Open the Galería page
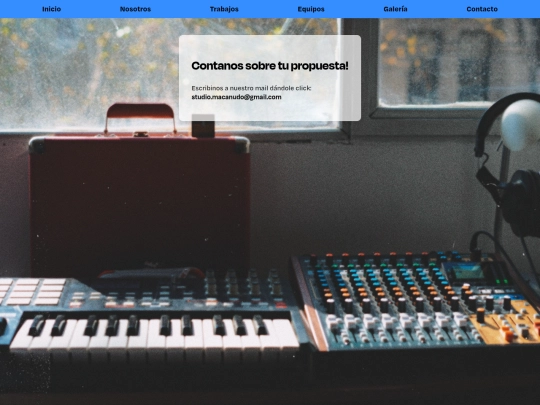The width and height of the screenshot is (540, 405). click(395, 9)
